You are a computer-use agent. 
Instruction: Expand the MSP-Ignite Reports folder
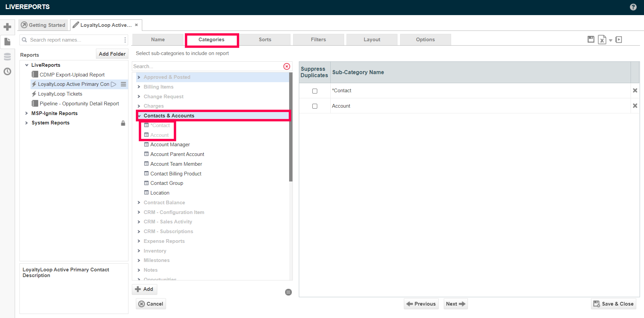26,113
